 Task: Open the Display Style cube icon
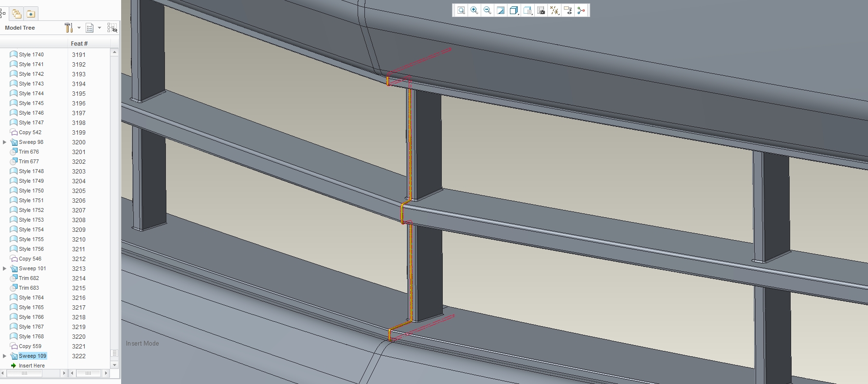(x=514, y=11)
